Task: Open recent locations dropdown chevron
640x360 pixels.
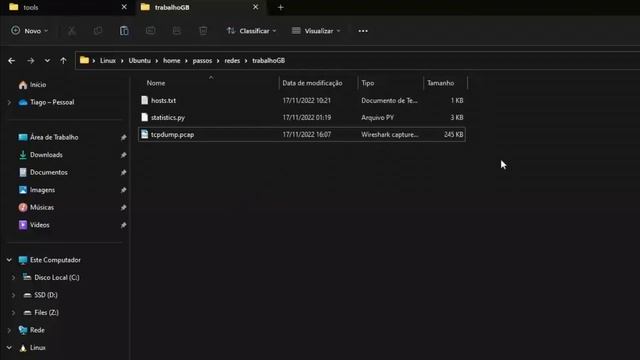Action: (47, 61)
